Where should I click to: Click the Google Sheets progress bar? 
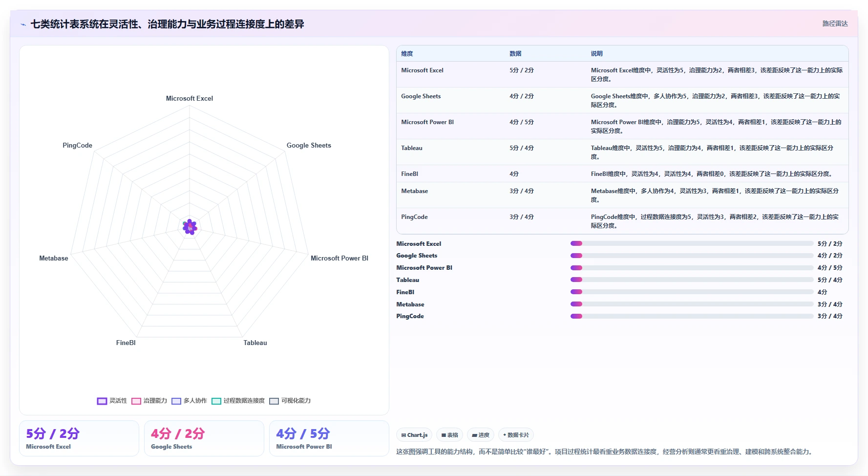(x=692, y=256)
